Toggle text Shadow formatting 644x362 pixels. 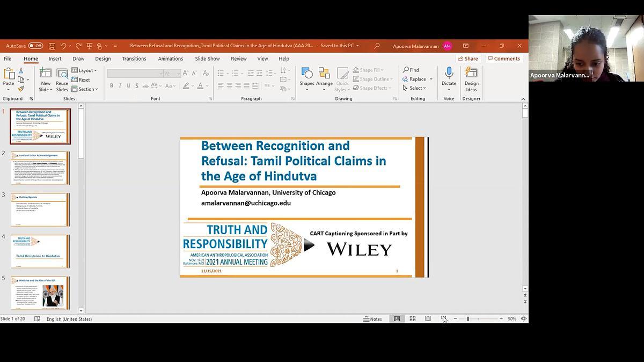[x=137, y=86]
